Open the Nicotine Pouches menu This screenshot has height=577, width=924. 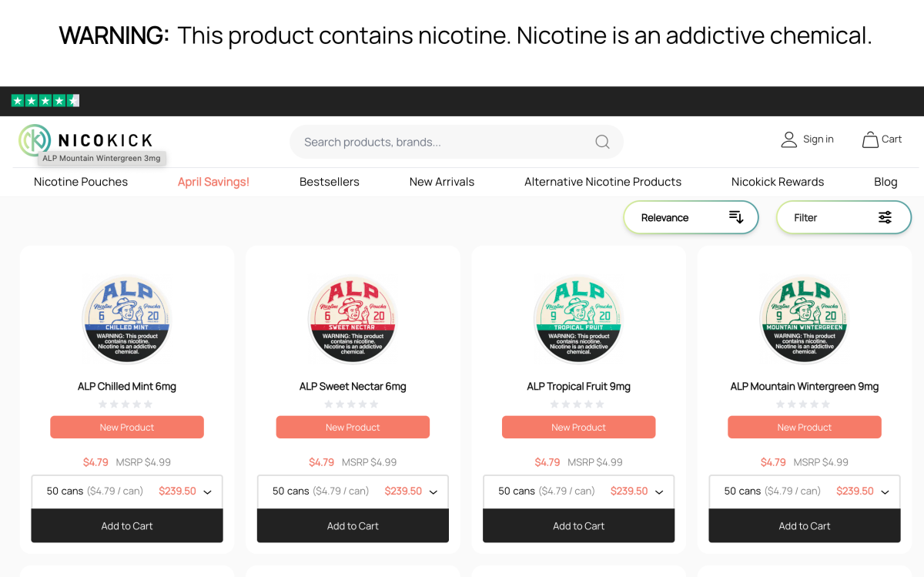point(81,182)
